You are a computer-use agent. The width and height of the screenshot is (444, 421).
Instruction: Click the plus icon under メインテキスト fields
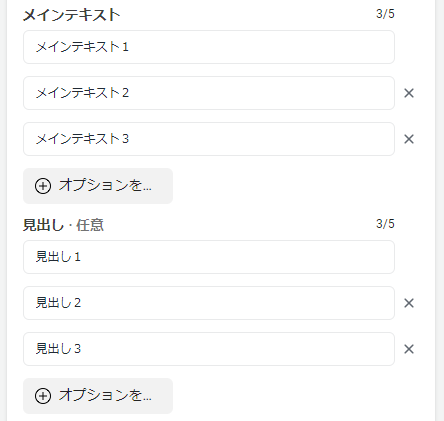[43, 186]
